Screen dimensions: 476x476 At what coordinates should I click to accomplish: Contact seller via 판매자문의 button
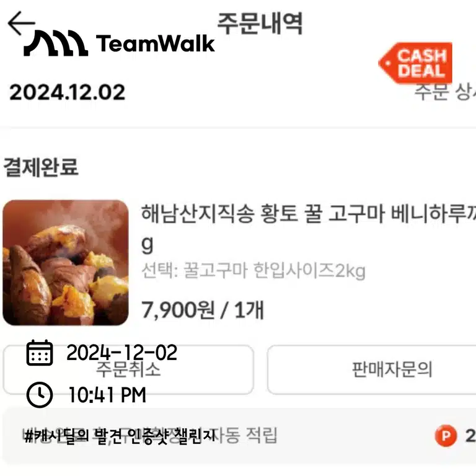[x=372, y=369]
